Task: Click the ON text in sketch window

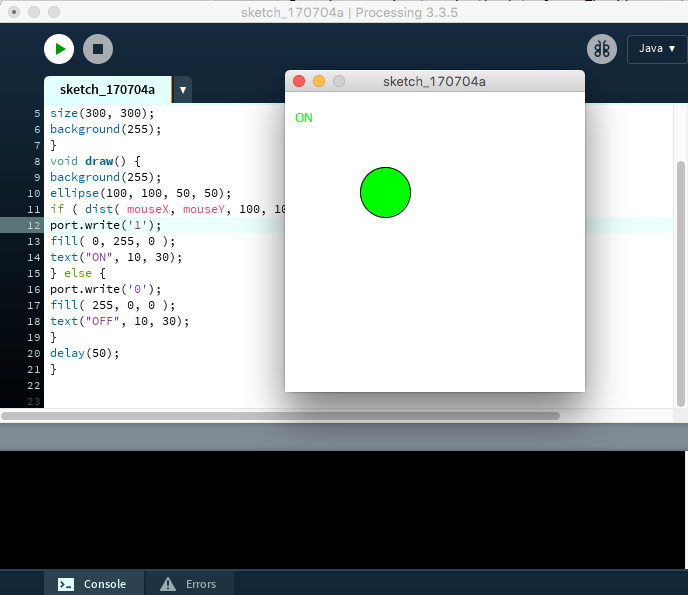Action: click(304, 118)
